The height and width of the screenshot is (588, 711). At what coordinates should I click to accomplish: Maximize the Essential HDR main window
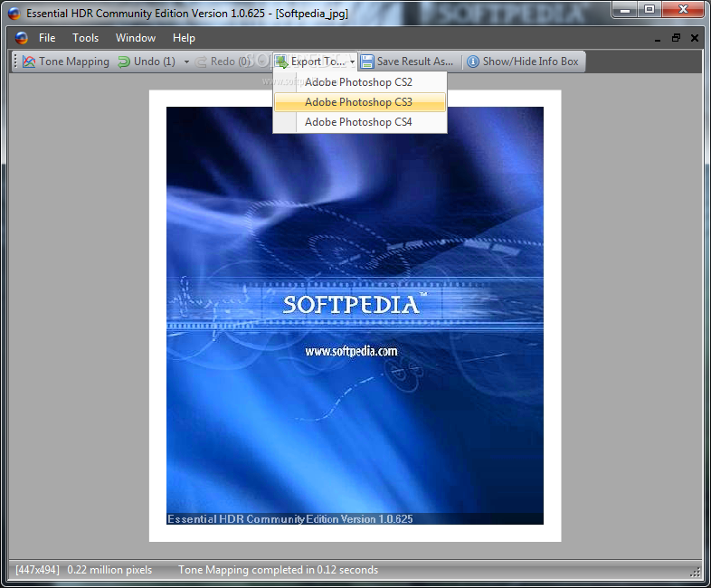(649, 10)
